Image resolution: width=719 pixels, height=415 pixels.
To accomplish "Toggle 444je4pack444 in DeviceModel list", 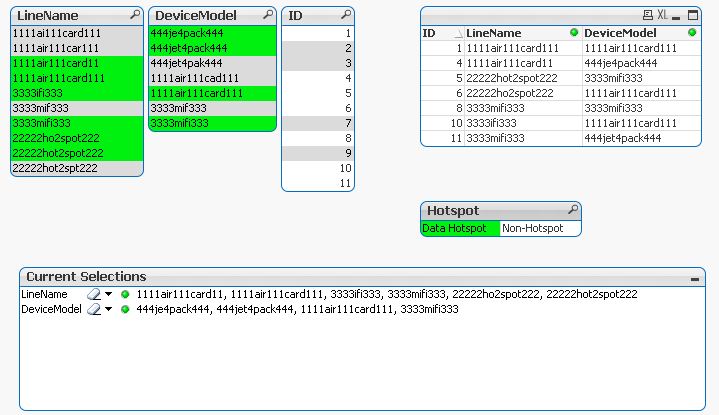I will click(212, 33).
